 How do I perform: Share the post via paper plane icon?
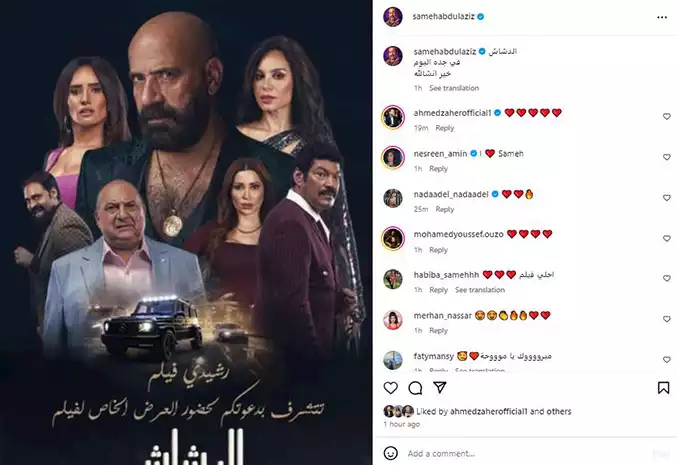[x=440, y=387]
